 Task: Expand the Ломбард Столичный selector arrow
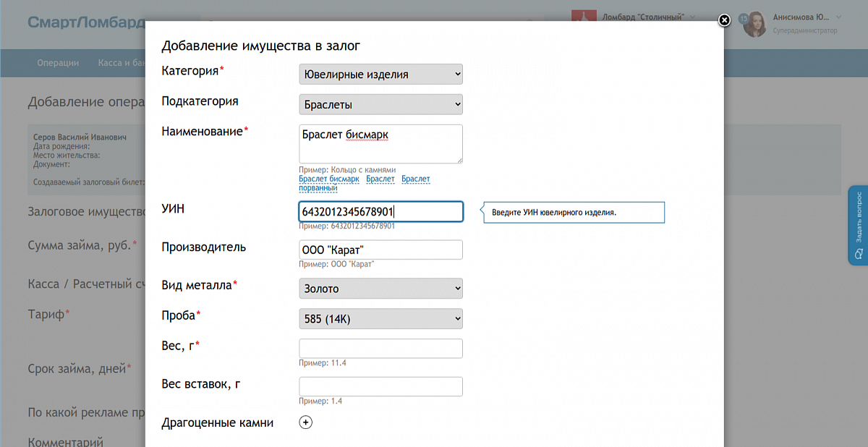[x=692, y=17]
